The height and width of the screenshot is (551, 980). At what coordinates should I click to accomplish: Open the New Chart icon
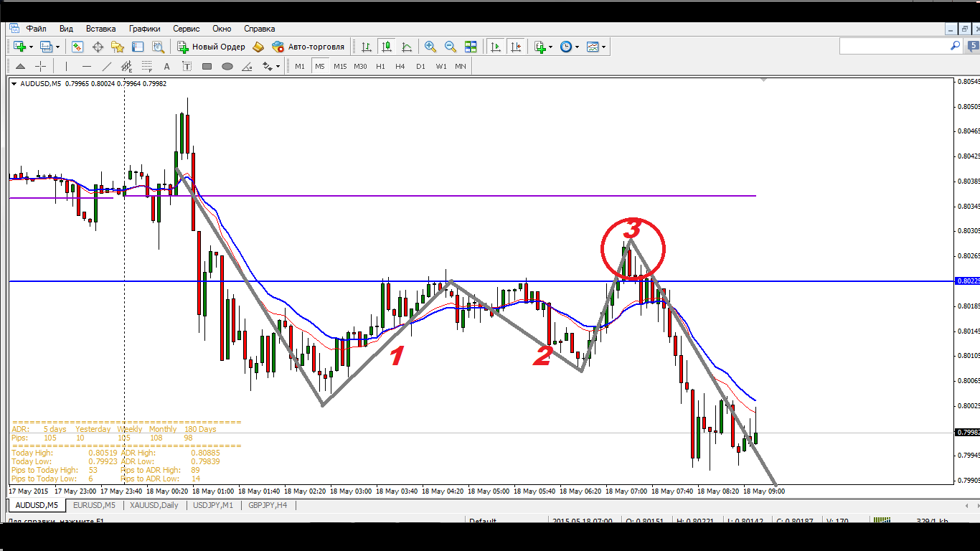(x=19, y=47)
